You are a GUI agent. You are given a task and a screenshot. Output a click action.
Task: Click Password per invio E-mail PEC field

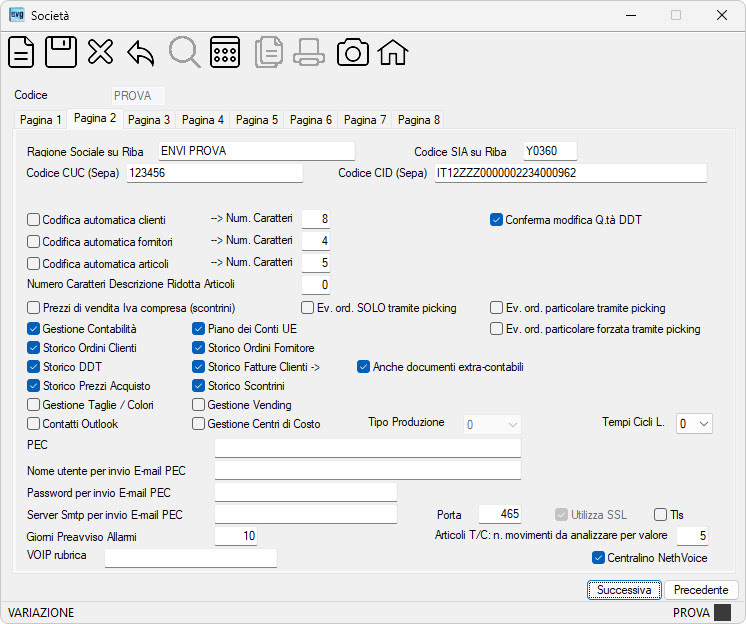(305, 492)
